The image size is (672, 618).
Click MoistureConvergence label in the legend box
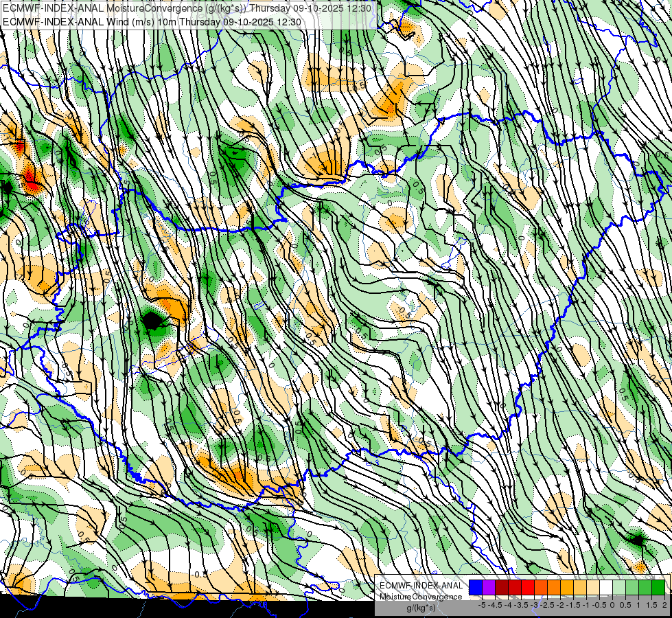click(421, 597)
